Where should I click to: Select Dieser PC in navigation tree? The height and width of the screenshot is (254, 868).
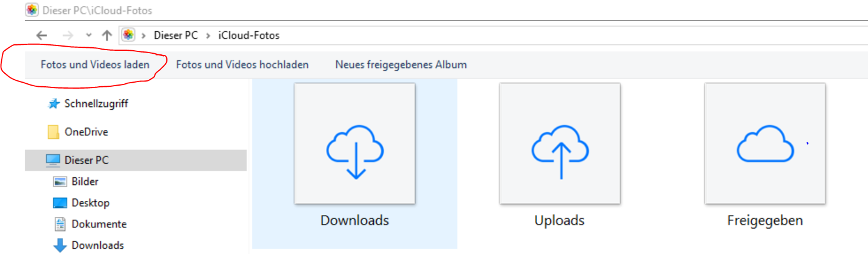click(87, 160)
